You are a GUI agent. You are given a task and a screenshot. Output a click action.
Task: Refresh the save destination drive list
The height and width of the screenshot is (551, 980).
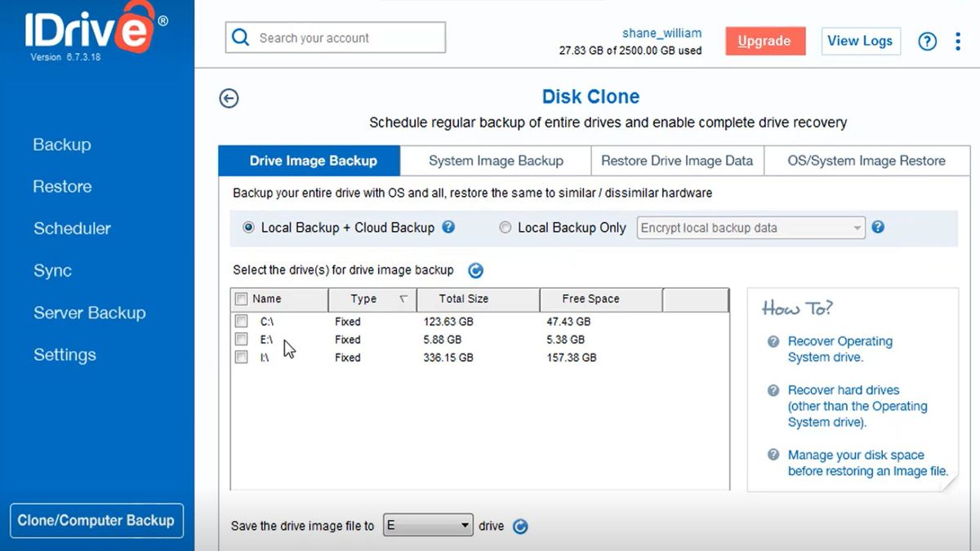click(x=520, y=527)
